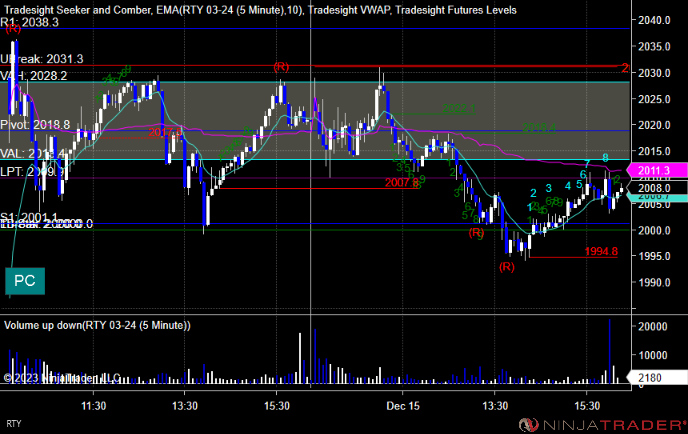This screenshot has width=688, height=434.
Task: Click the S1: 2001.1 level label
Action: (x=29, y=217)
